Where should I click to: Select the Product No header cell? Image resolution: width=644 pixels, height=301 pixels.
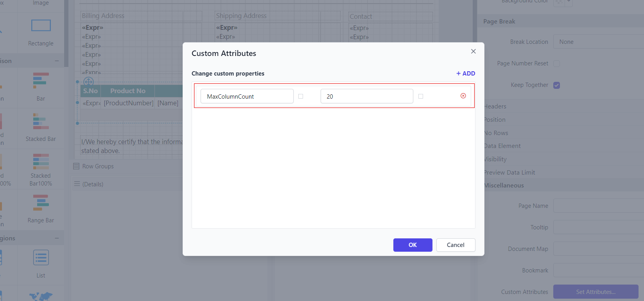[x=128, y=91]
